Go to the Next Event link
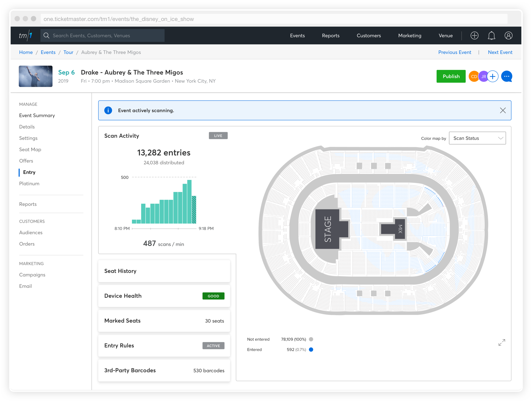This screenshot has height=401, width=532. (x=500, y=52)
